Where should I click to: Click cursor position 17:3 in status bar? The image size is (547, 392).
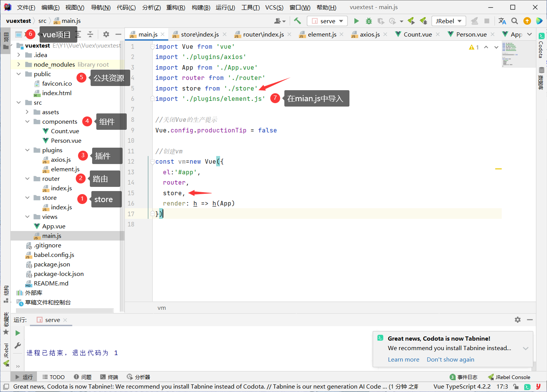tap(502, 387)
